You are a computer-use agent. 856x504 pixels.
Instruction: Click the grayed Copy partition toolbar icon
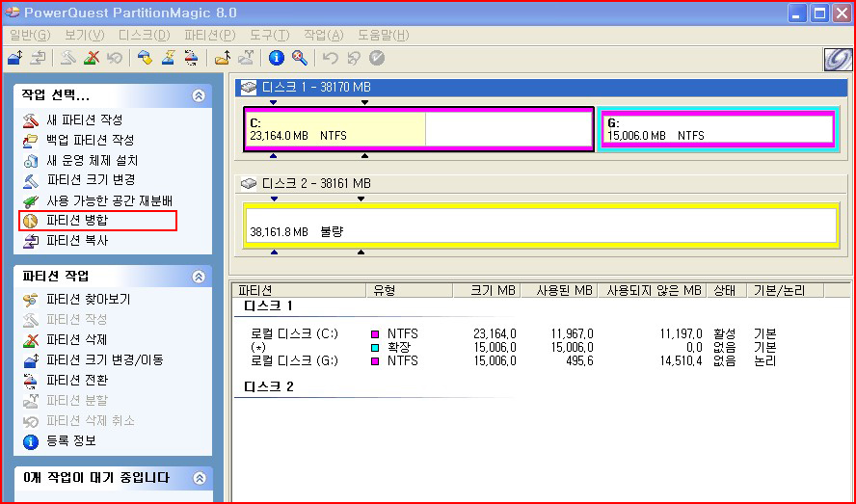click(39, 57)
